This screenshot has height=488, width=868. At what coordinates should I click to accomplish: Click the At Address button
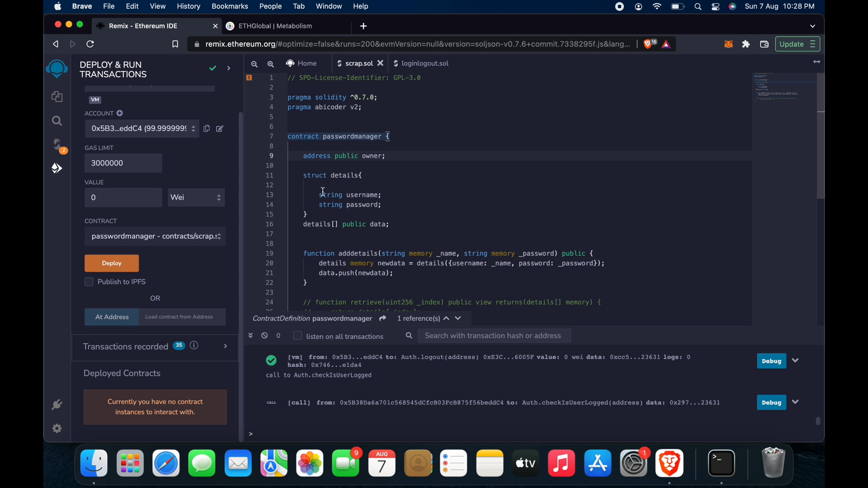(112, 317)
